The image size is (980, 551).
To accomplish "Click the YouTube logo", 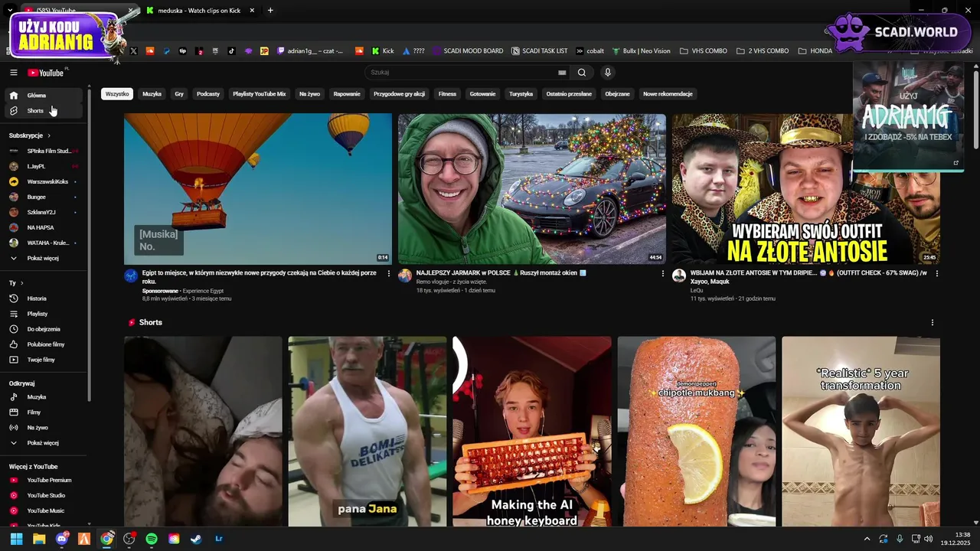I will click(46, 73).
